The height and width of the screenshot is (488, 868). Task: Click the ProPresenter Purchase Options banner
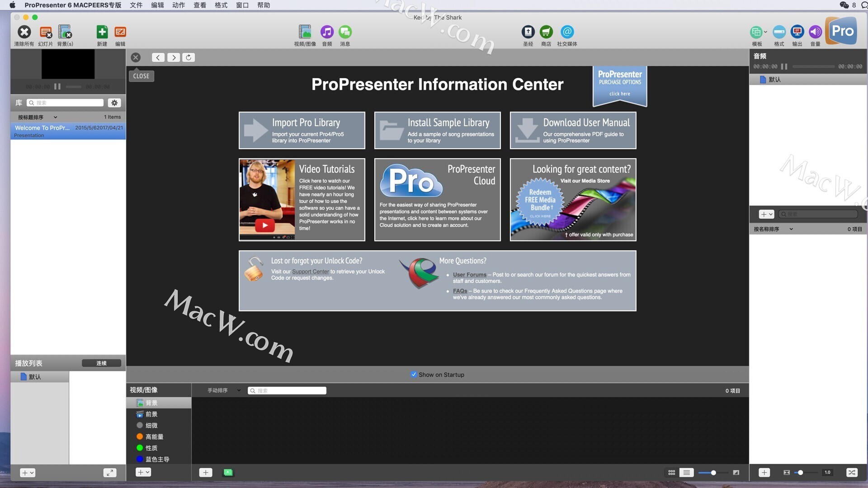620,86
